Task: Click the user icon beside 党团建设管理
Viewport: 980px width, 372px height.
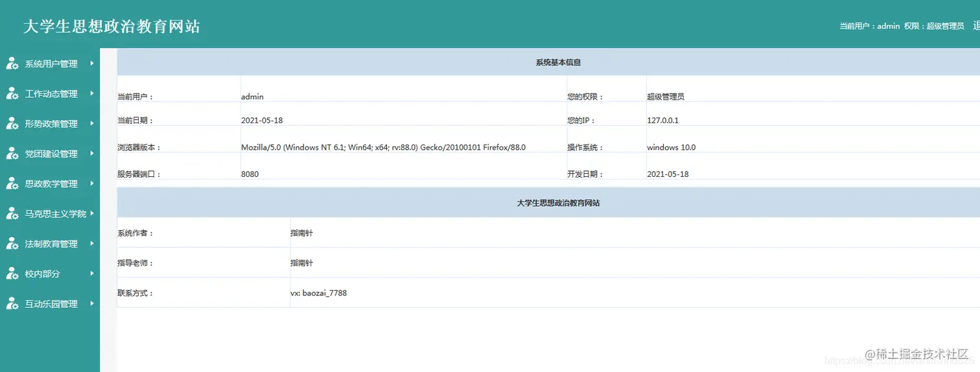Action: pos(12,154)
